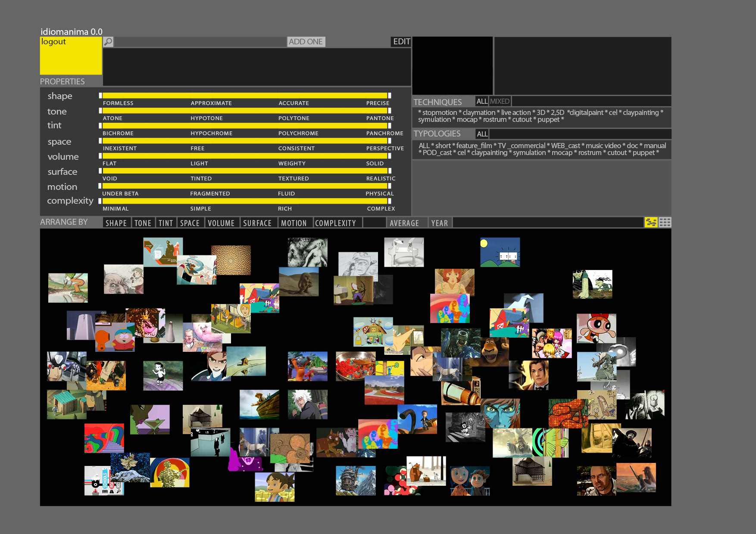Grab the left handle of complexity slider
The height and width of the screenshot is (534, 756).
click(100, 201)
